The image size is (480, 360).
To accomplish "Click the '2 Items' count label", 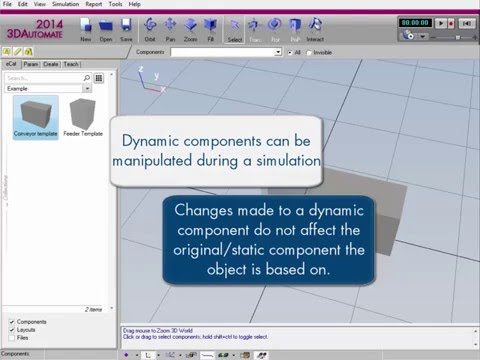I will point(93,310).
